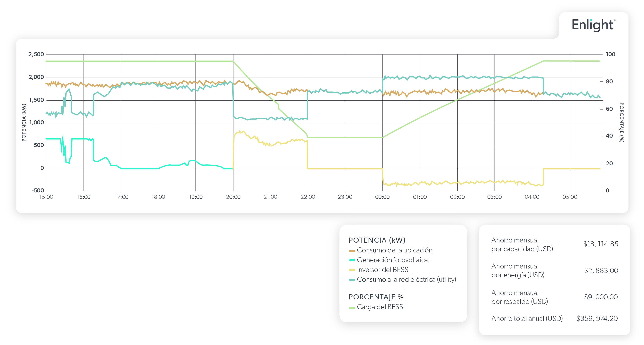
Task: Click the 1,000 power axis value
Action: [37, 123]
